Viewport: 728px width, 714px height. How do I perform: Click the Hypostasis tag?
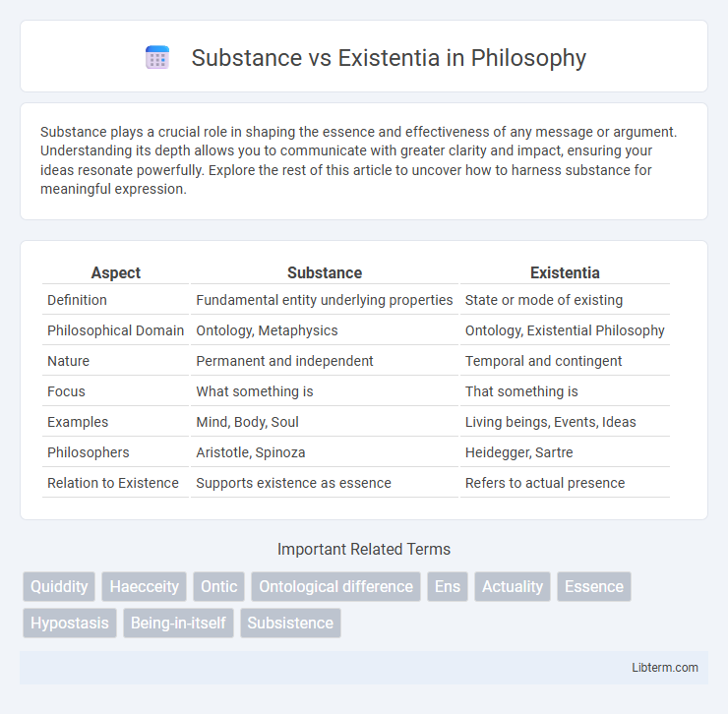click(70, 623)
